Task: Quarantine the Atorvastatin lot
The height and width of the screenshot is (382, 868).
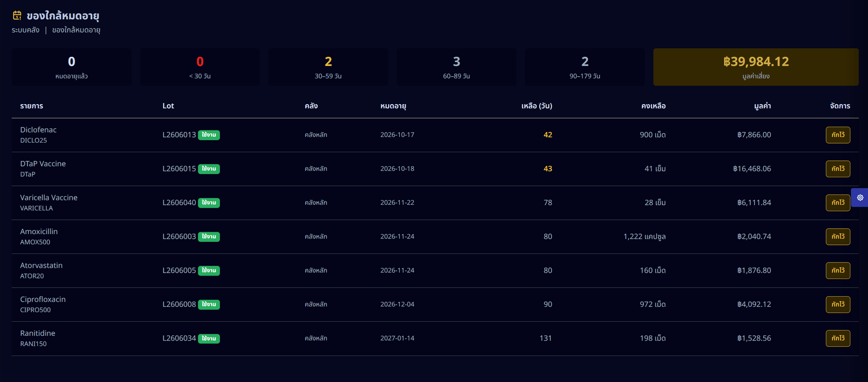Action: coord(838,270)
